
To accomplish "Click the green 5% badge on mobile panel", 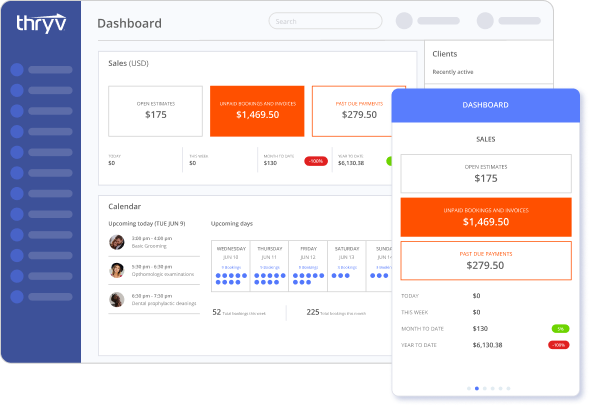I will tap(560, 329).
